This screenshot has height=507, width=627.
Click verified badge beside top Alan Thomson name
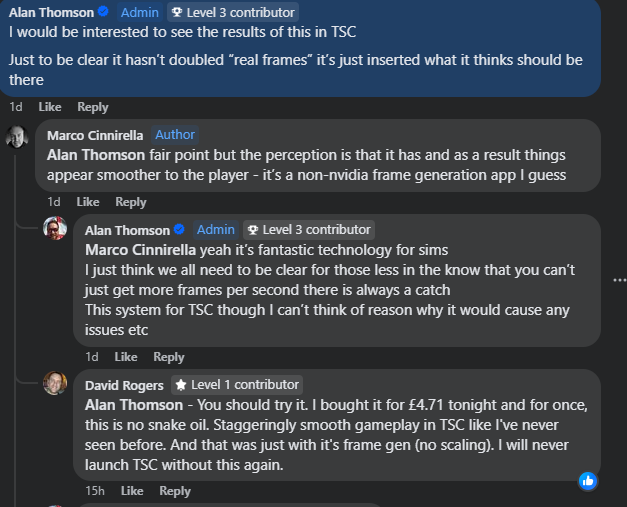(x=102, y=12)
